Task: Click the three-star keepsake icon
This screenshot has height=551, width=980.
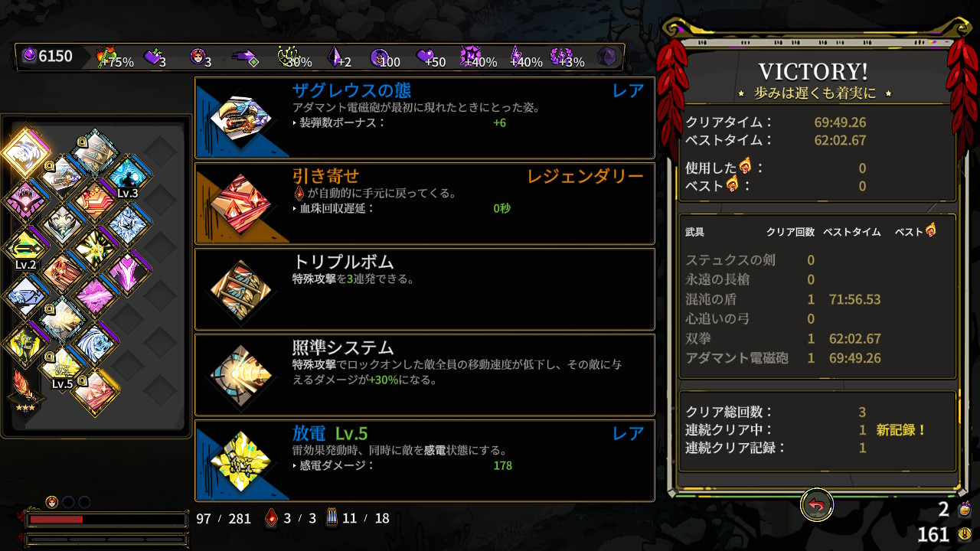Action: (25, 390)
